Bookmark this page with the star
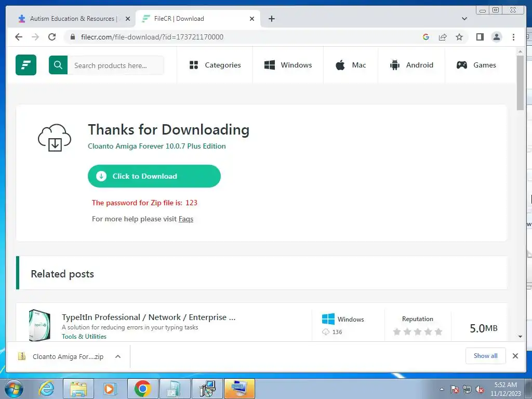The height and width of the screenshot is (399, 532). [x=459, y=37]
